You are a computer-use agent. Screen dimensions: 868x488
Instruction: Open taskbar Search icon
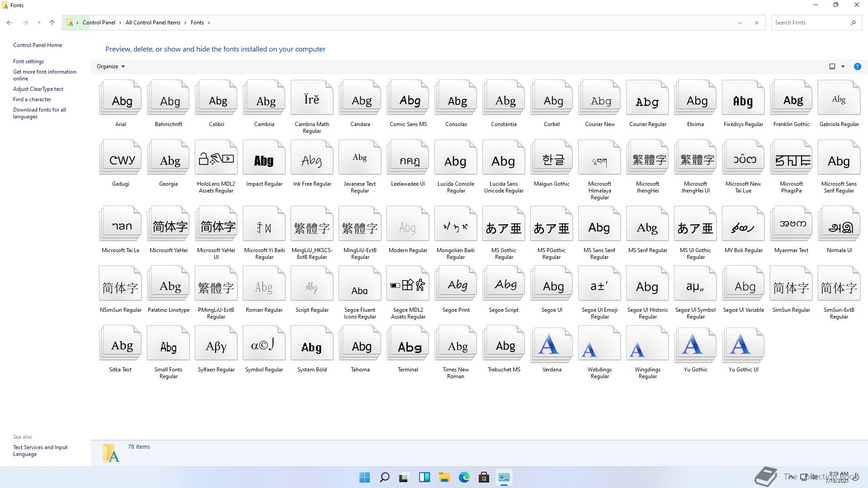pyautogui.click(x=384, y=477)
